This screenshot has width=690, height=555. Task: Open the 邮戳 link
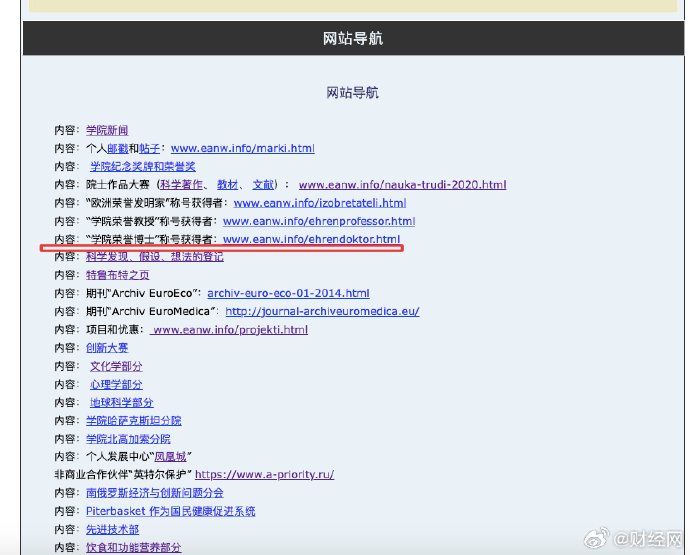pyautogui.click(x=117, y=148)
